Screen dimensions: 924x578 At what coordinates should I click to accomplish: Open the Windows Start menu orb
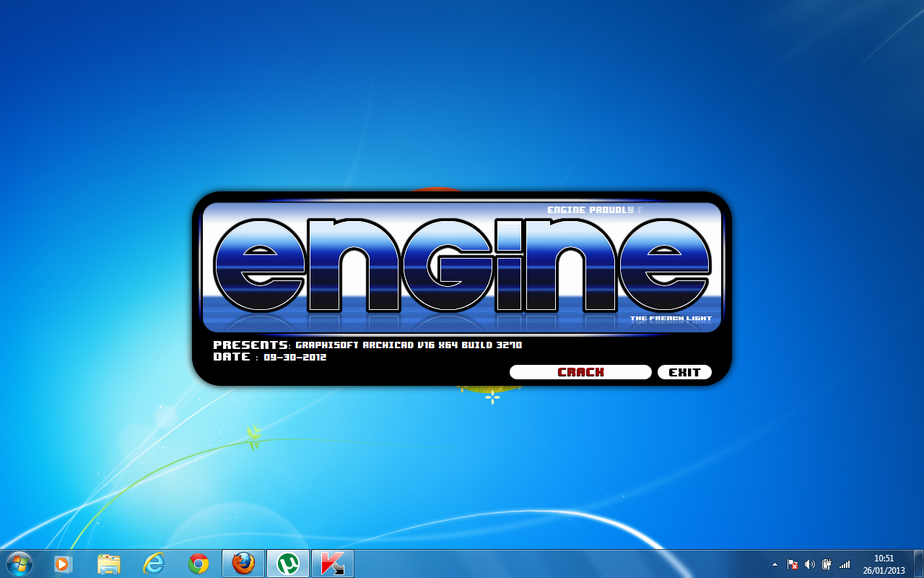[x=19, y=564]
